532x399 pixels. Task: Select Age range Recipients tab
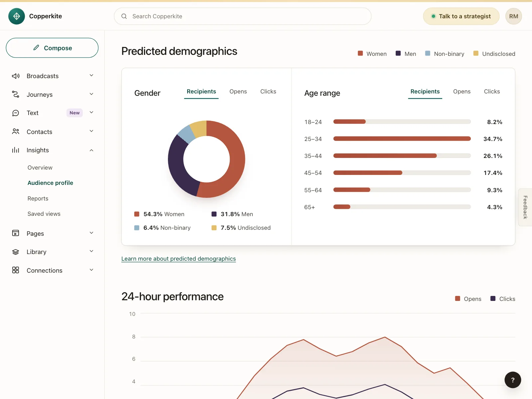pyautogui.click(x=425, y=92)
